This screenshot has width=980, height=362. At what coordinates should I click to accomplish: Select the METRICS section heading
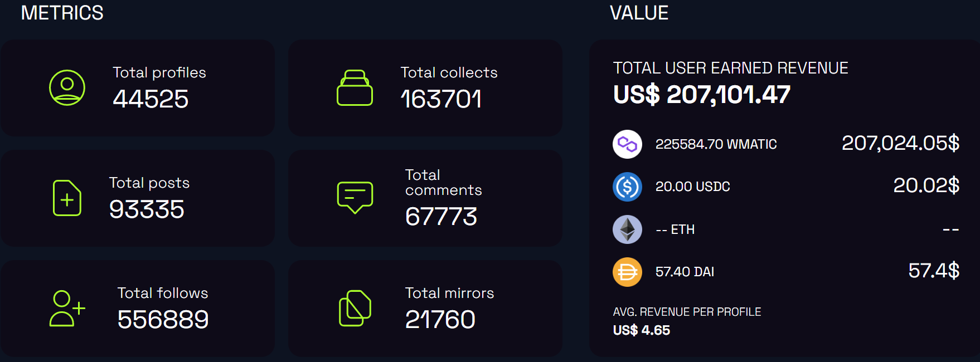(62, 13)
